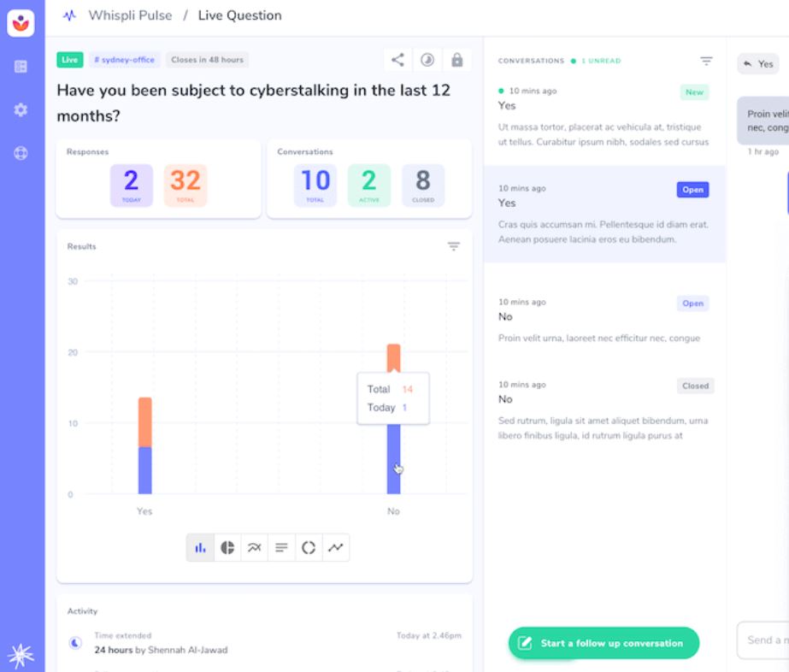Image resolution: width=789 pixels, height=672 pixels.
Task: Click the 2 Today responses tile
Action: pyautogui.click(x=132, y=186)
